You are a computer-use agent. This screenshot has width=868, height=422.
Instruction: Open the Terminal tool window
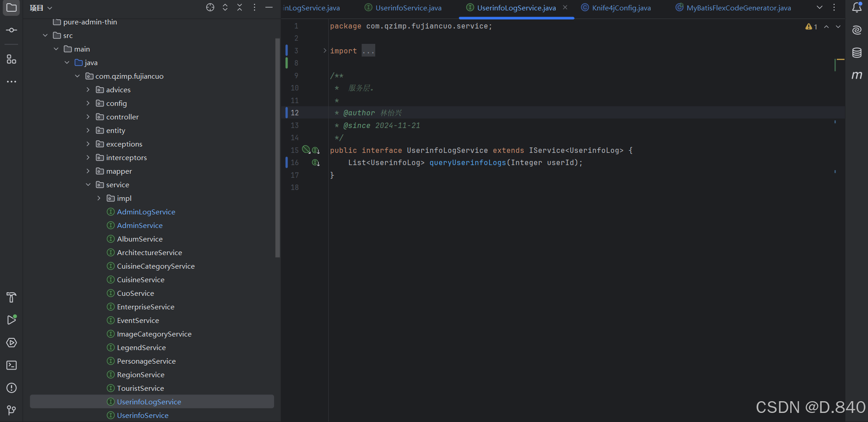point(11,365)
